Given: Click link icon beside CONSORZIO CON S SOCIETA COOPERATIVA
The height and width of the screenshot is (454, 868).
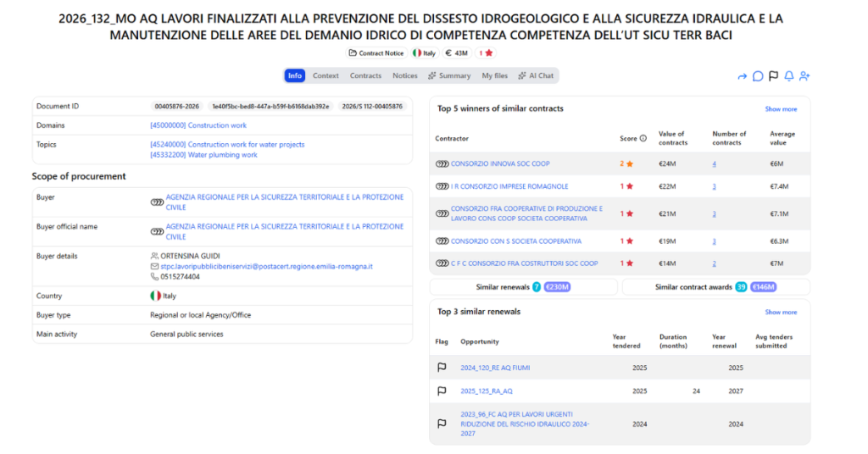Looking at the screenshot, I should click(442, 241).
